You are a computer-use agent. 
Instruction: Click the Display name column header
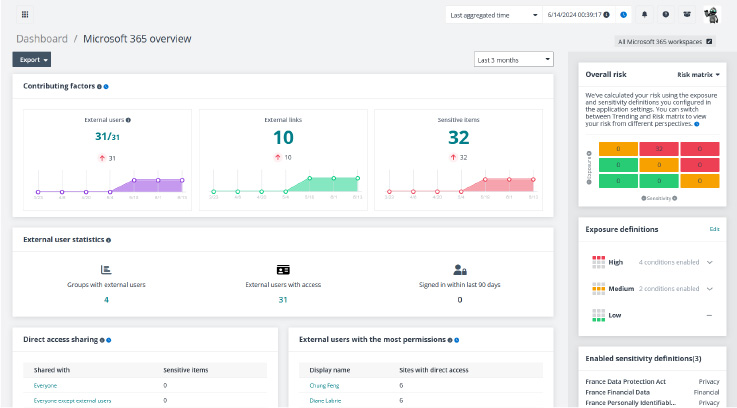[x=329, y=370]
